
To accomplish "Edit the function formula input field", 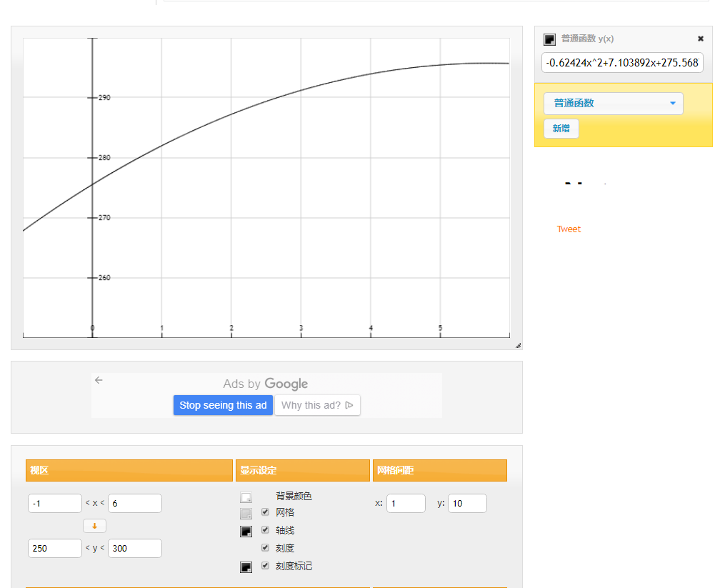I will pos(622,62).
